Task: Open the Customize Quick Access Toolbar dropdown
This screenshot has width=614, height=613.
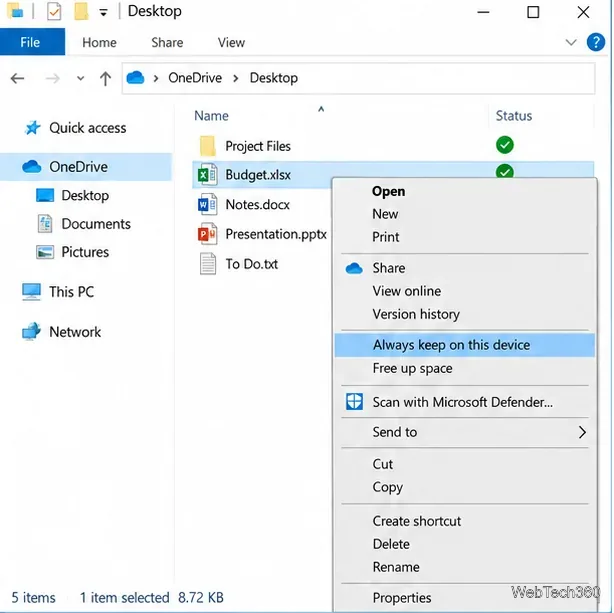Action: pos(103,13)
